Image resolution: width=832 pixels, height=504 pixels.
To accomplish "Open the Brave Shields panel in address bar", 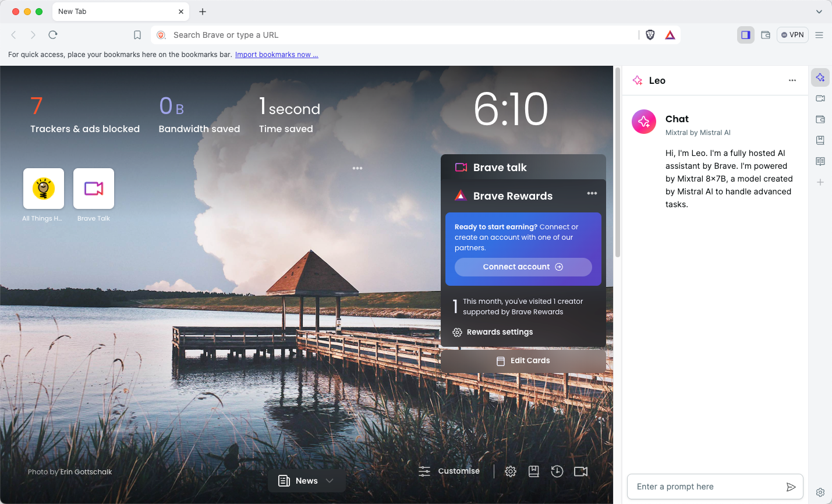I will click(650, 35).
